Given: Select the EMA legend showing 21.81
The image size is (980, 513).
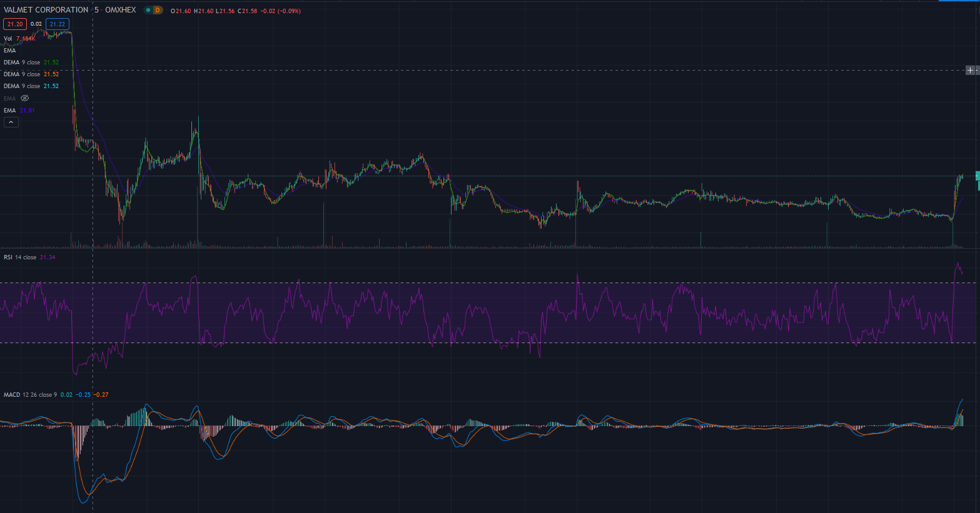Looking at the screenshot, I should click(19, 111).
